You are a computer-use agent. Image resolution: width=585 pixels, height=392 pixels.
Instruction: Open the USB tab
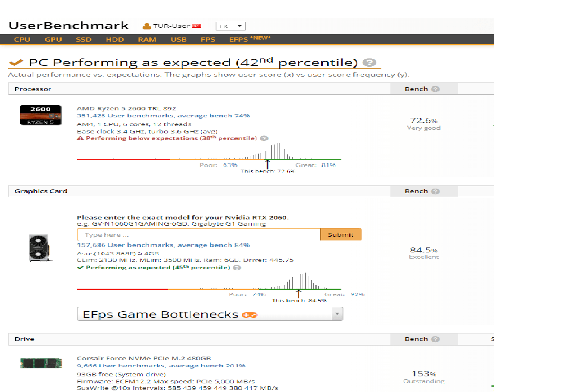(x=179, y=40)
